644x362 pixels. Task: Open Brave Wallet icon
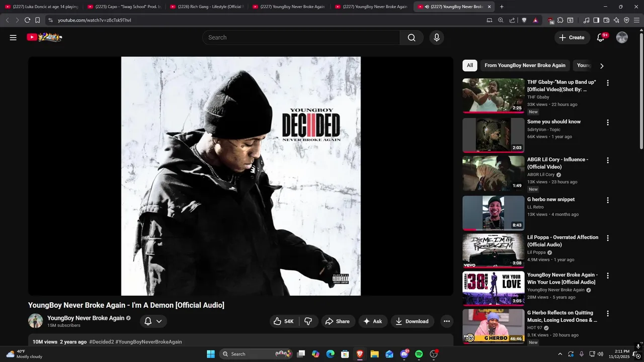tap(606, 20)
